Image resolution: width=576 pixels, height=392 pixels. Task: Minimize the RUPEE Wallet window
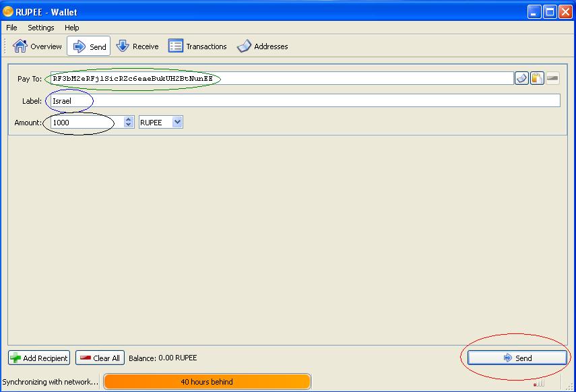(534, 11)
